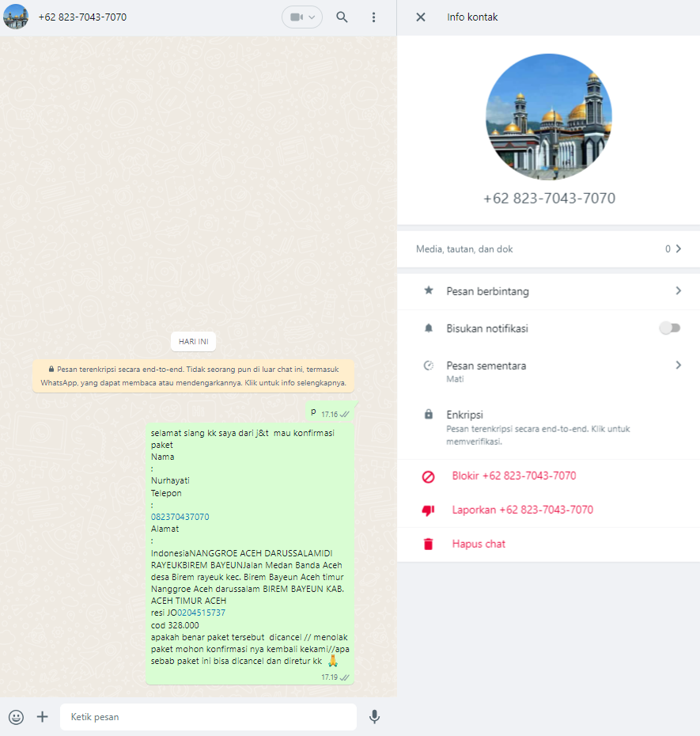Click the "cod 328.000" line in message
Image resolution: width=700 pixels, height=736 pixels.
175,625
